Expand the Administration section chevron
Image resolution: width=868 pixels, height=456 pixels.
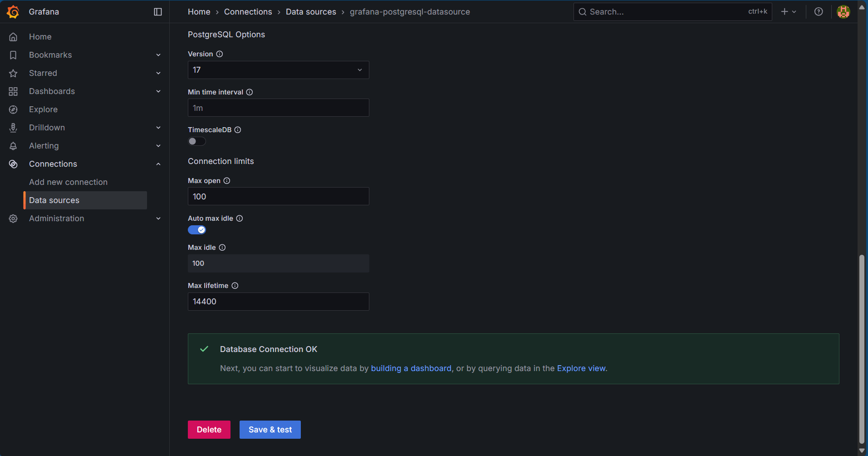click(158, 218)
